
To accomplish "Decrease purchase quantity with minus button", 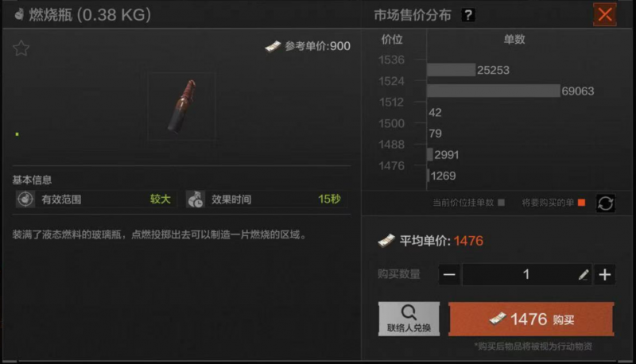I will (x=449, y=275).
